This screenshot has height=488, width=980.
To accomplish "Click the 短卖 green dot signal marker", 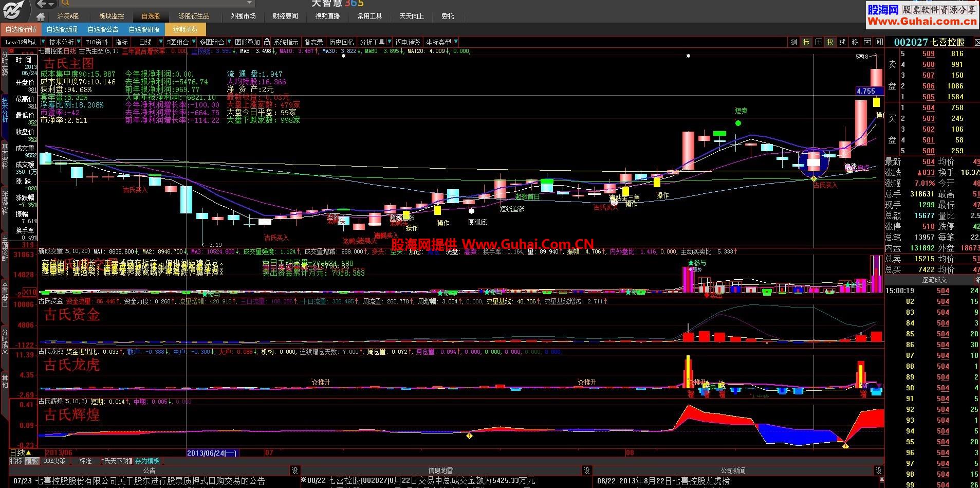I will pos(738,123).
